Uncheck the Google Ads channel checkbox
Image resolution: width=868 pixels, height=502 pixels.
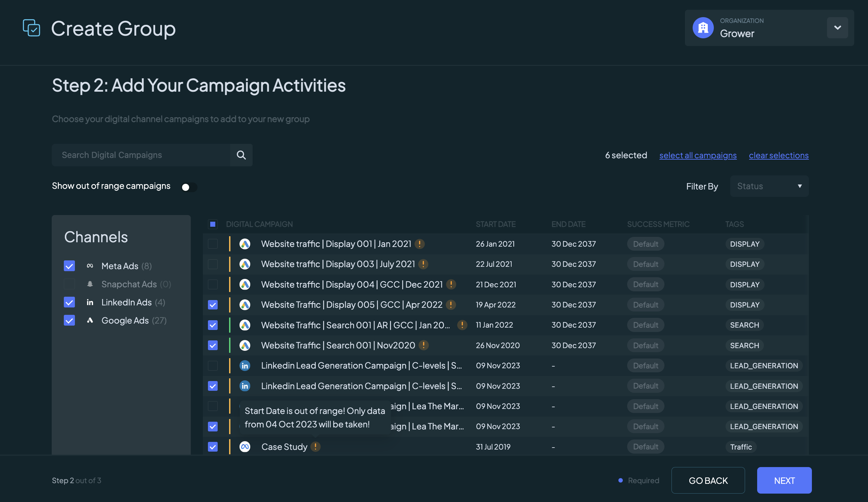coord(69,321)
